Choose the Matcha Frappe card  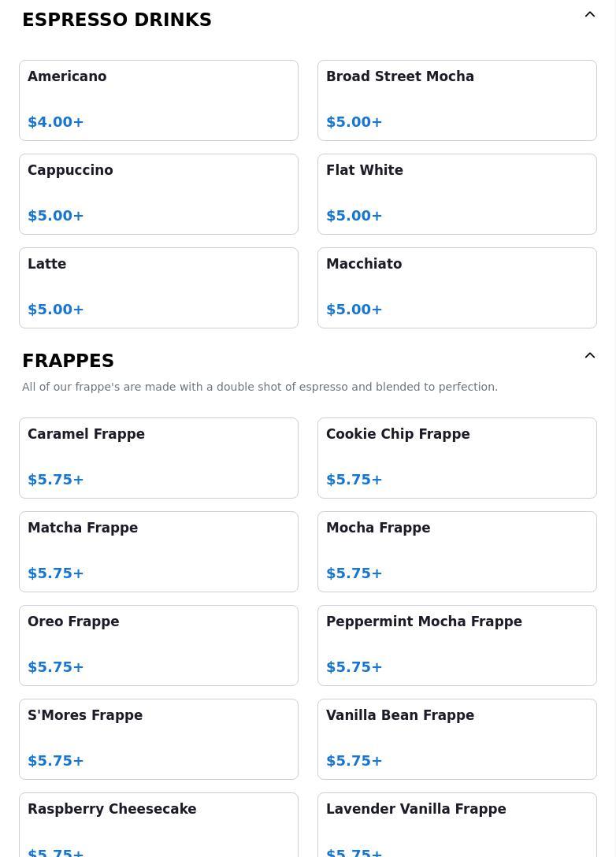[158, 552]
